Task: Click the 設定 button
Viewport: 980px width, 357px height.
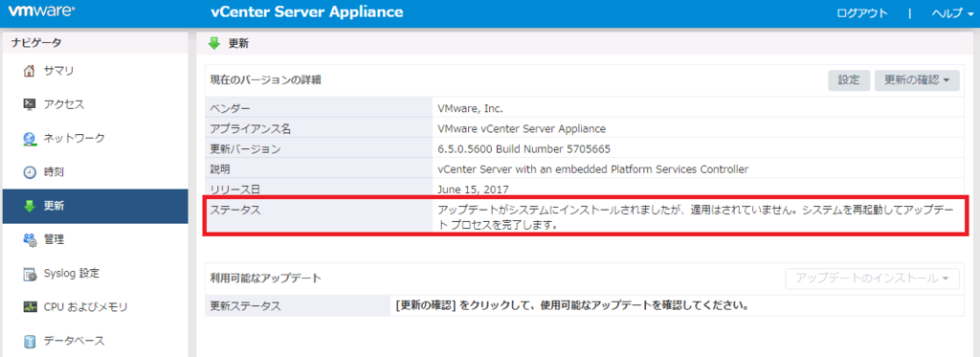Action: [x=849, y=80]
